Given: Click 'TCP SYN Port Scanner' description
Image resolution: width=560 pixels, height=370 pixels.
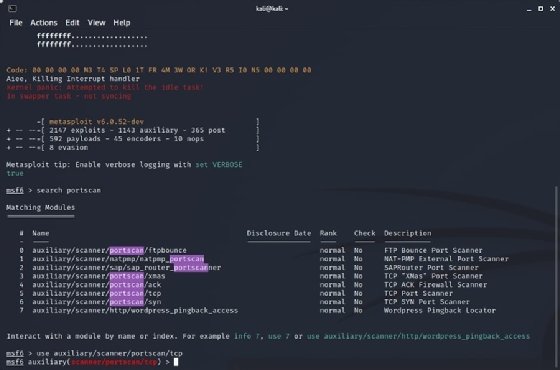Looking at the screenshot, I should 427,302.
